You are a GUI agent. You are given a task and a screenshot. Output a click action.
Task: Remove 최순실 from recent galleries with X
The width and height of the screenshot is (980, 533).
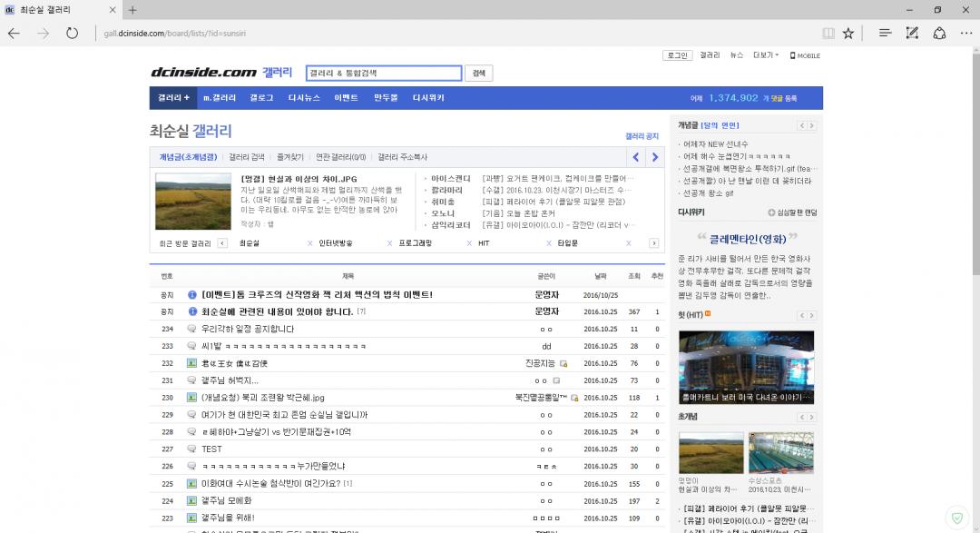pos(310,243)
